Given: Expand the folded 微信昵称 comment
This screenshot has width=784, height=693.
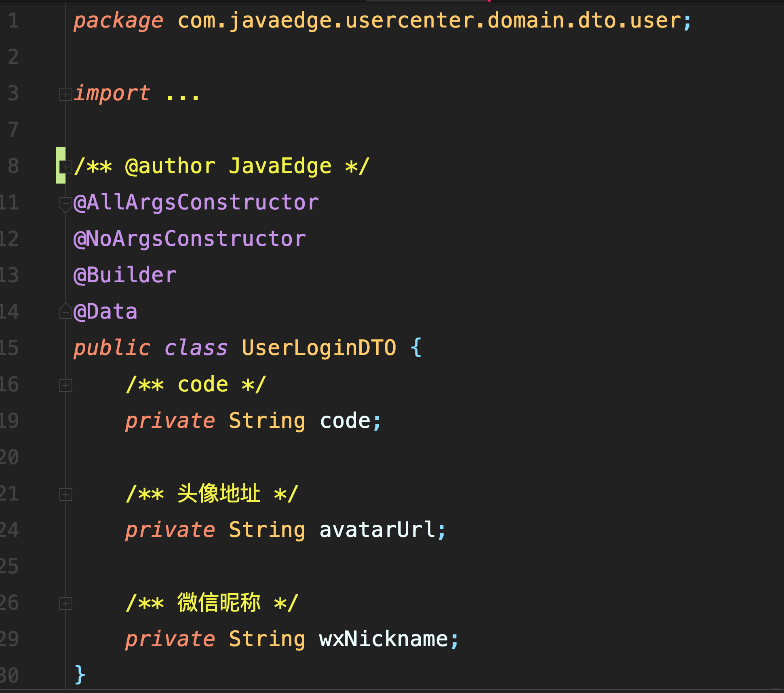Looking at the screenshot, I should [65, 603].
